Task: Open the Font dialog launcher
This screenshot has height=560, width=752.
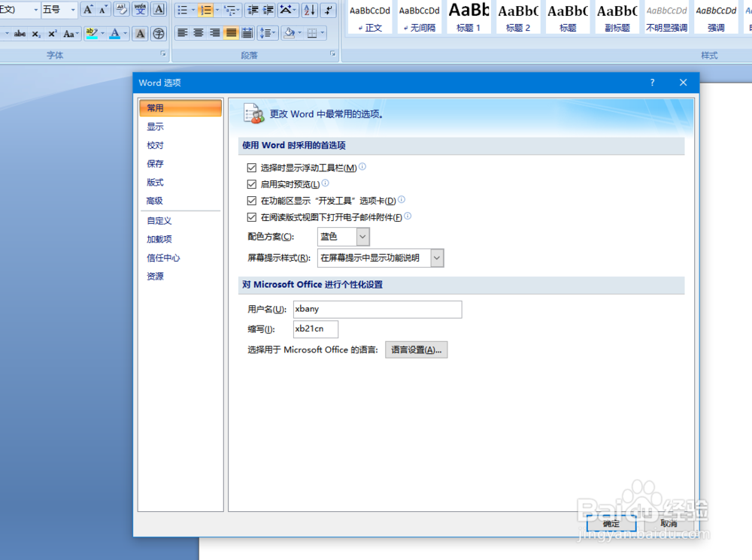Action: (163, 53)
